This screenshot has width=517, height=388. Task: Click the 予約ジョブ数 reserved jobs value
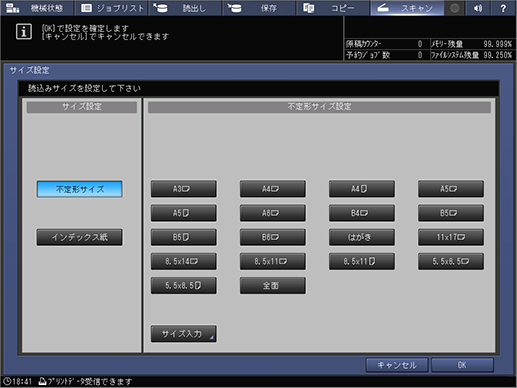pos(420,55)
